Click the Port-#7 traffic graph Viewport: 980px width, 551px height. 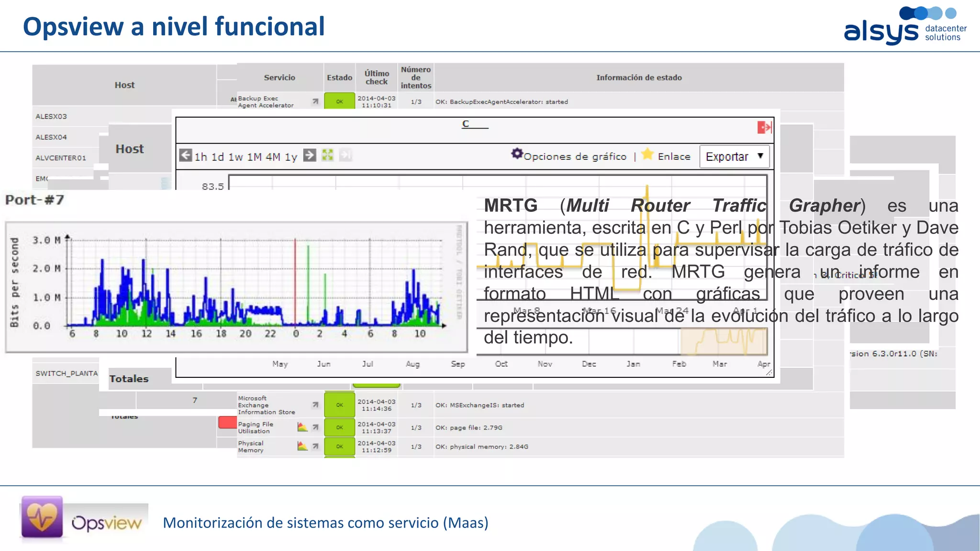(236, 287)
